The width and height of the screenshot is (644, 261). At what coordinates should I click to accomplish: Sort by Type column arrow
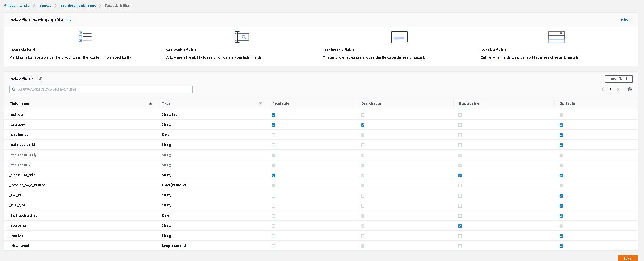pos(261,103)
